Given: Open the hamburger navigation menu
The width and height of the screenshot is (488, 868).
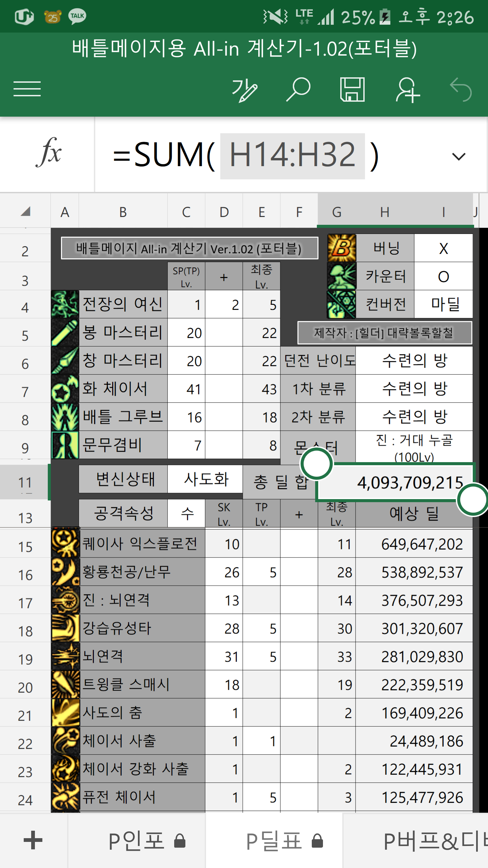Looking at the screenshot, I should pyautogui.click(x=27, y=89).
